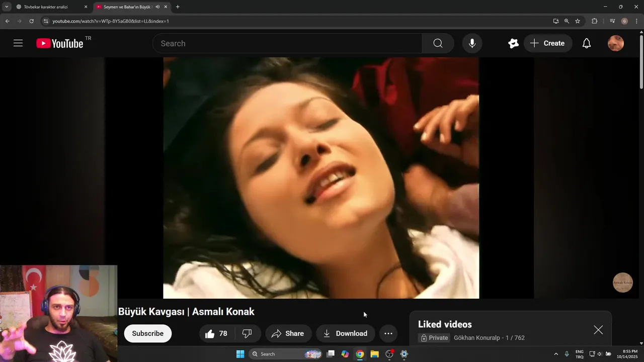Click the YouTube search input field
The width and height of the screenshot is (644, 362).
point(287,43)
